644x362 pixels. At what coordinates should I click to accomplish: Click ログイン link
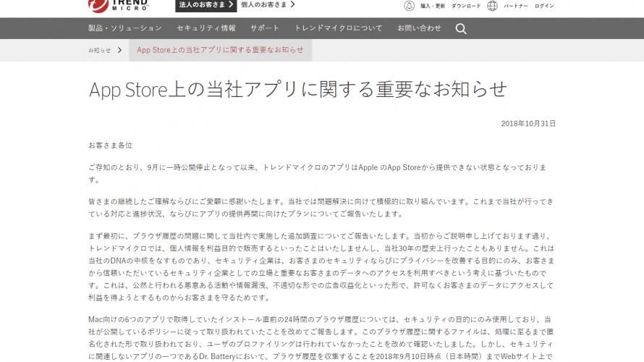pos(544,7)
